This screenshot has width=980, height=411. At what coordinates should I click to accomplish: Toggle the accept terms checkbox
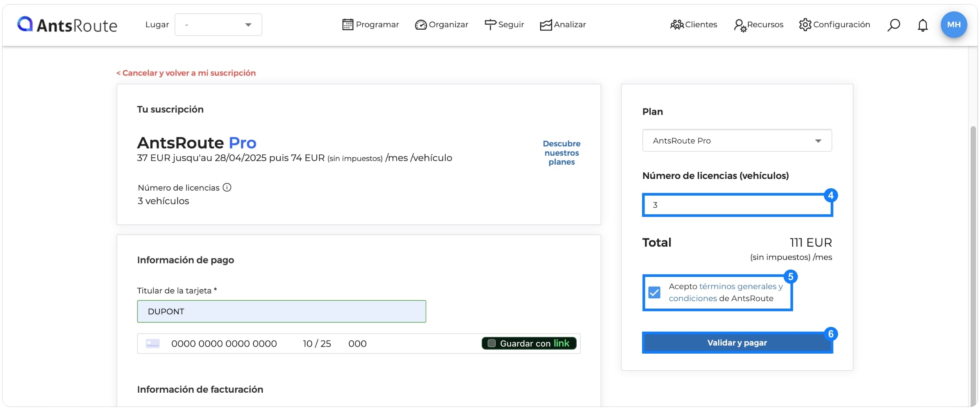654,292
